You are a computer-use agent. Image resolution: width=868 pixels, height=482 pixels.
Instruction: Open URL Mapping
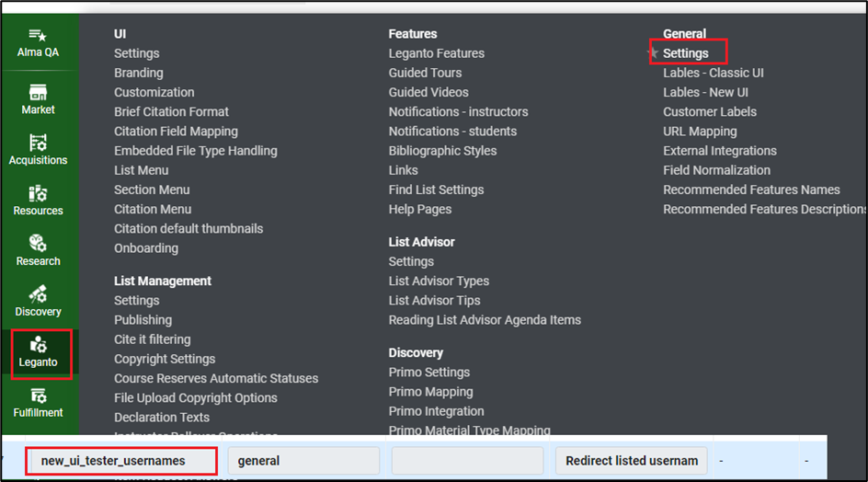pyautogui.click(x=700, y=132)
